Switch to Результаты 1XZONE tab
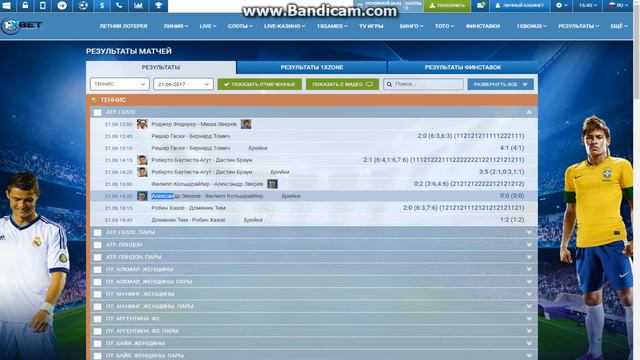Viewport: 640px width, 360px height. (311, 67)
